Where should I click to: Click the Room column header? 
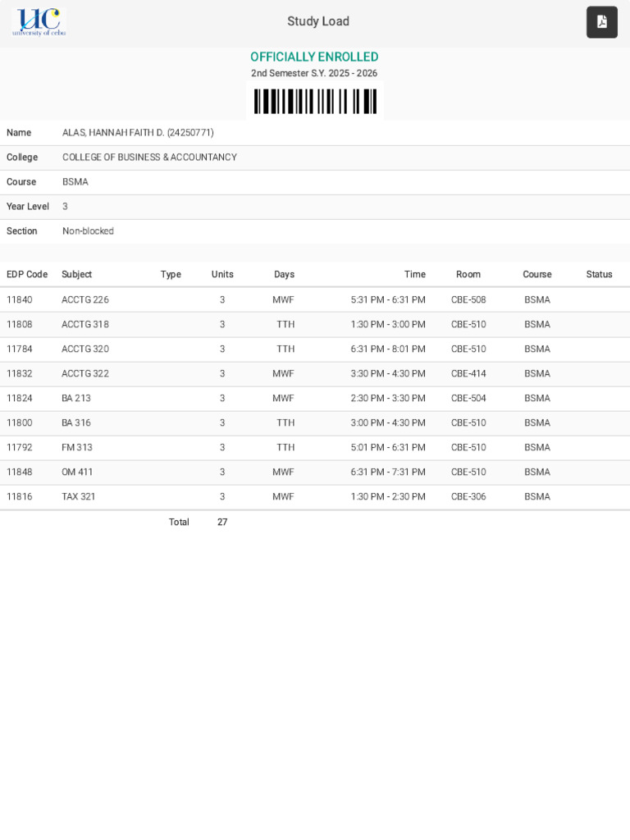click(468, 274)
